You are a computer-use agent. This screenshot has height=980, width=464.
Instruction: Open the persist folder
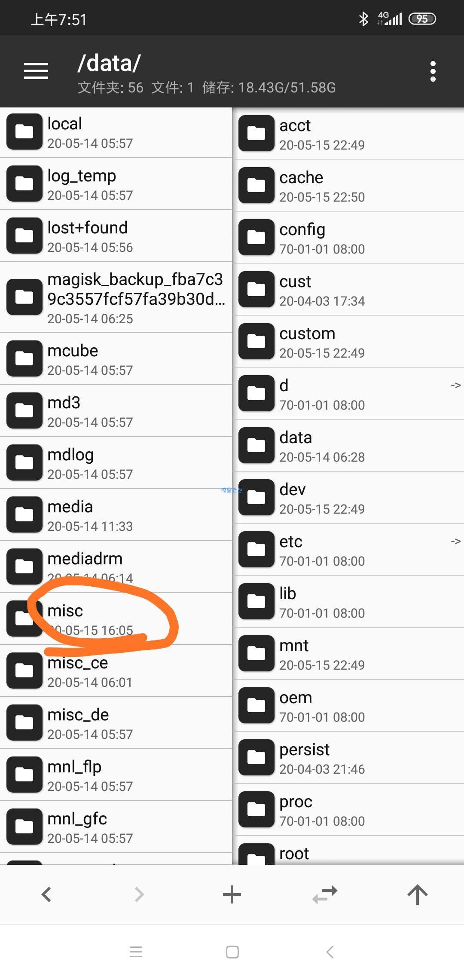click(348, 758)
